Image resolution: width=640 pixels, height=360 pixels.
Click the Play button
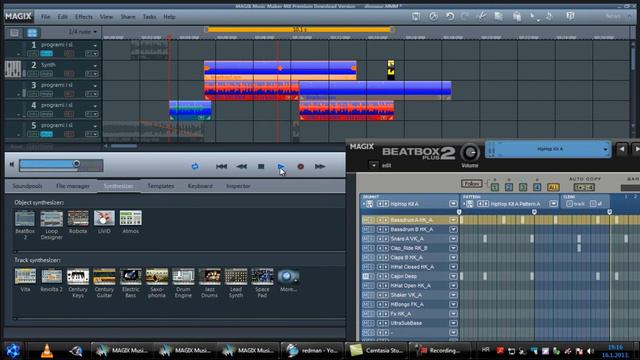tap(281, 167)
